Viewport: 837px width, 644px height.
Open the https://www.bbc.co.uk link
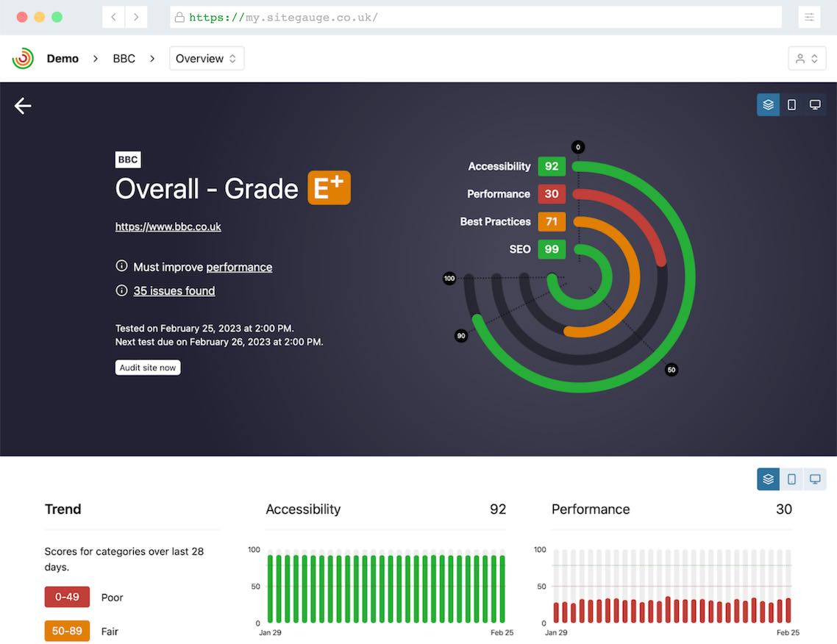(x=168, y=226)
